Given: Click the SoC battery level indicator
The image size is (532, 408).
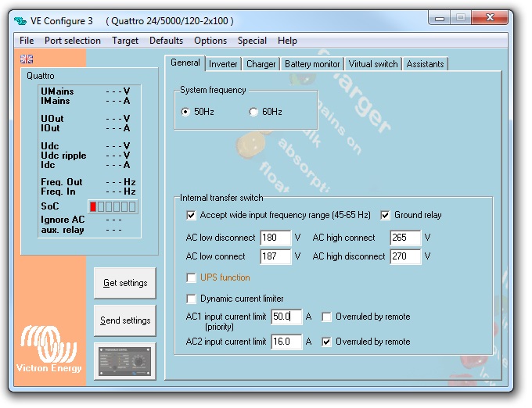Looking at the screenshot, I should pyautogui.click(x=112, y=206).
